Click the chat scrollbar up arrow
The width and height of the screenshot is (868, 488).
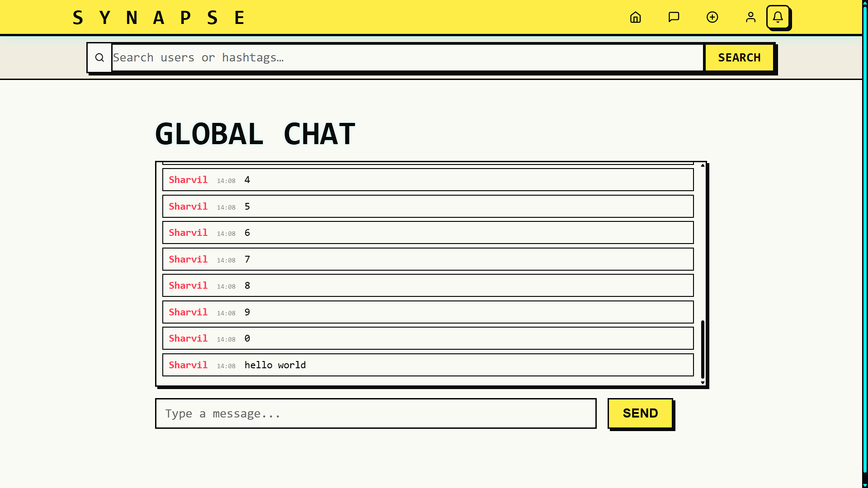click(703, 165)
